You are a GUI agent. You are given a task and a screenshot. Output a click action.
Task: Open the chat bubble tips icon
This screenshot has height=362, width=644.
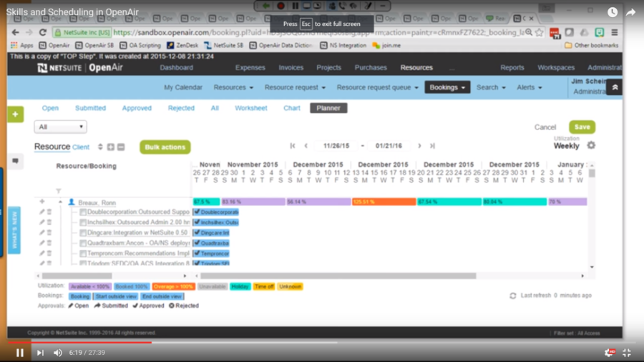point(15,161)
